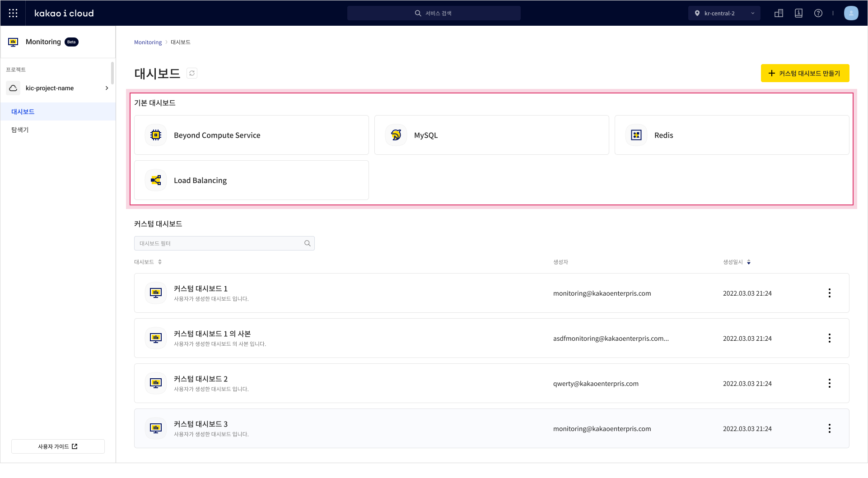Open the Load Balancing dashboard card
This screenshot has height=478, width=868.
[x=252, y=180]
